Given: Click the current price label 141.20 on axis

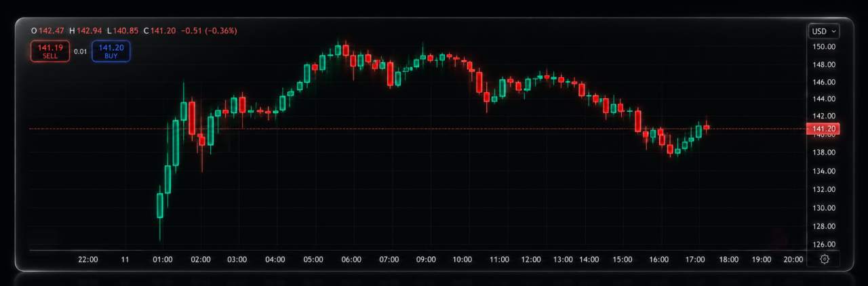Looking at the screenshot, I should click(x=823, y=129).
